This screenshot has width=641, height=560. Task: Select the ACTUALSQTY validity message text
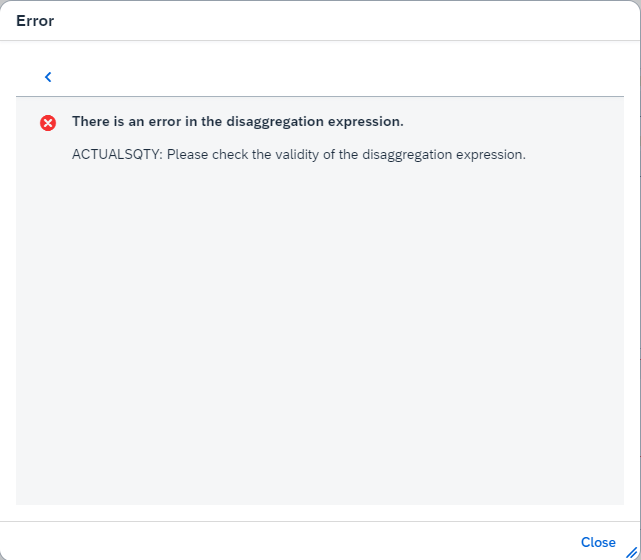click(299, 155)
